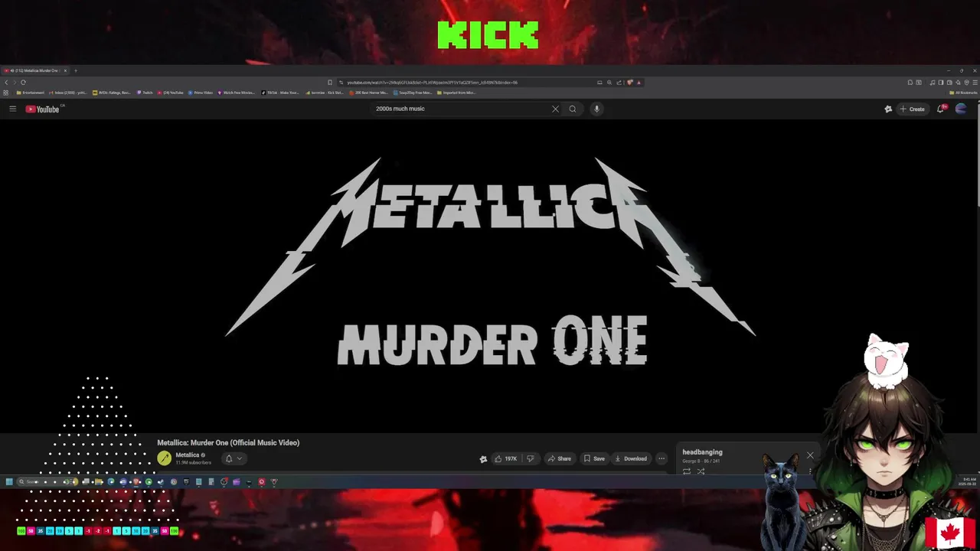Viewport: 980px width, 551px height.
Task: Open the Prime Video bookmark
Action: (x=200, y=93)
